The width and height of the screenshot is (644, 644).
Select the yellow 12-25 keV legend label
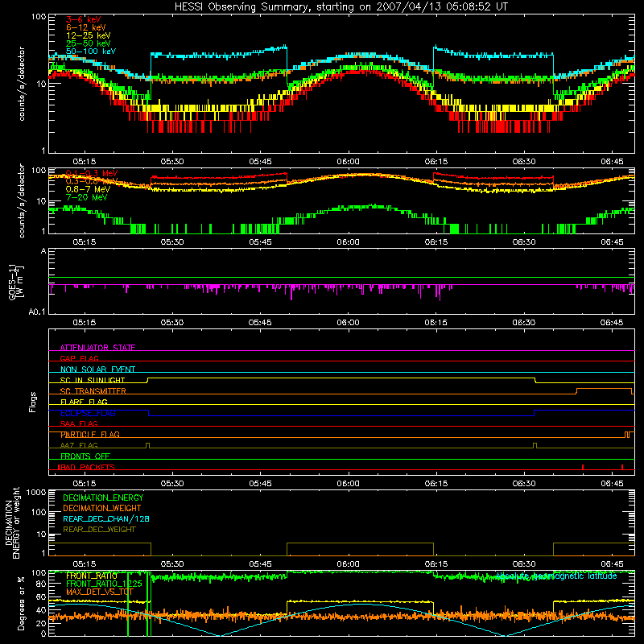89,35
